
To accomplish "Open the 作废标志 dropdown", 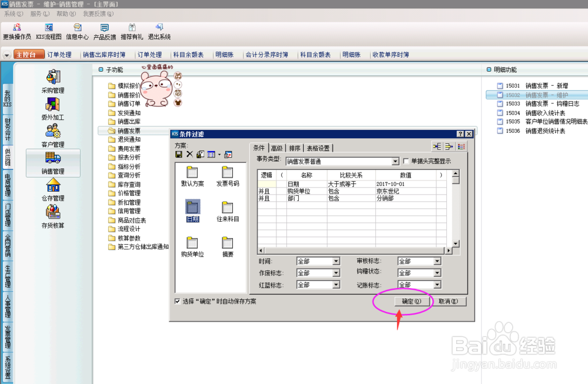I will [x=336, y=273].
